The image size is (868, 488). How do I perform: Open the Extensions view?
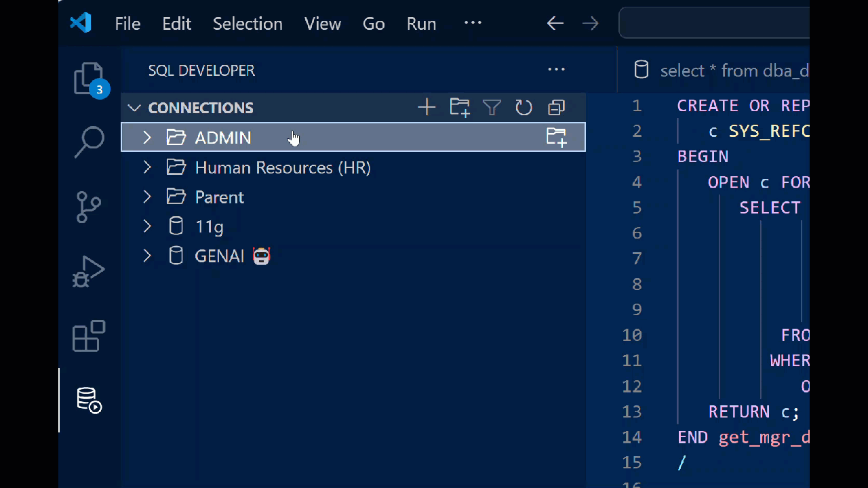coord(89,335)
